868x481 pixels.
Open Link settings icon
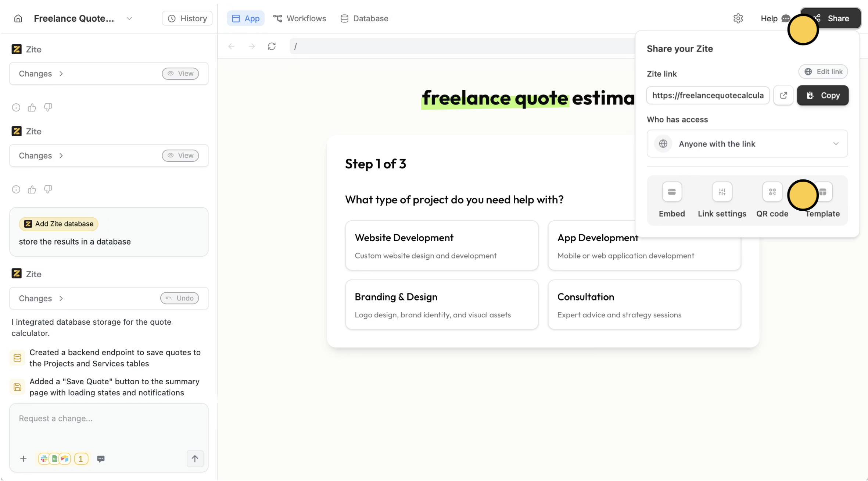[722, 192]
